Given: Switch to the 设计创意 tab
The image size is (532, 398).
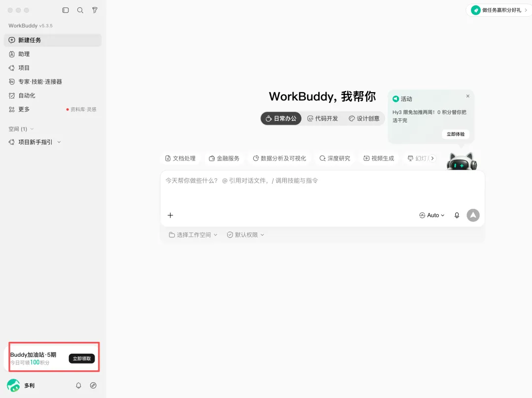Looking at the screenshot, I should pyautogui.click(x=364, y=118).
